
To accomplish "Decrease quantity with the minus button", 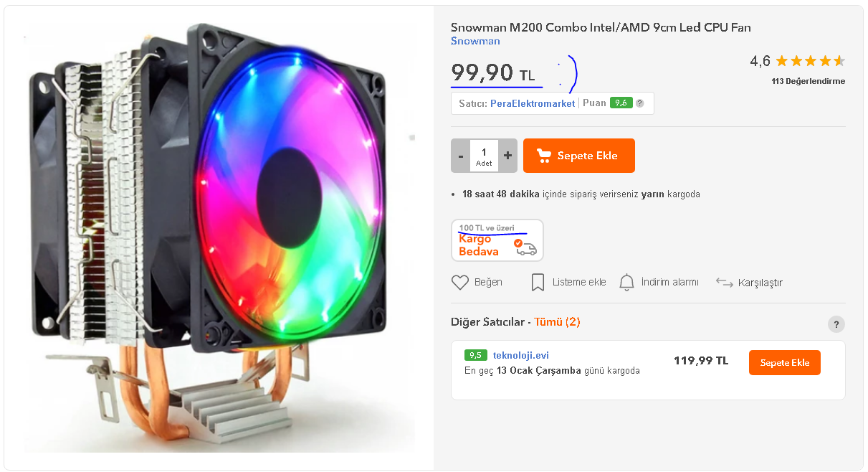I will click(x=461, y=156).
